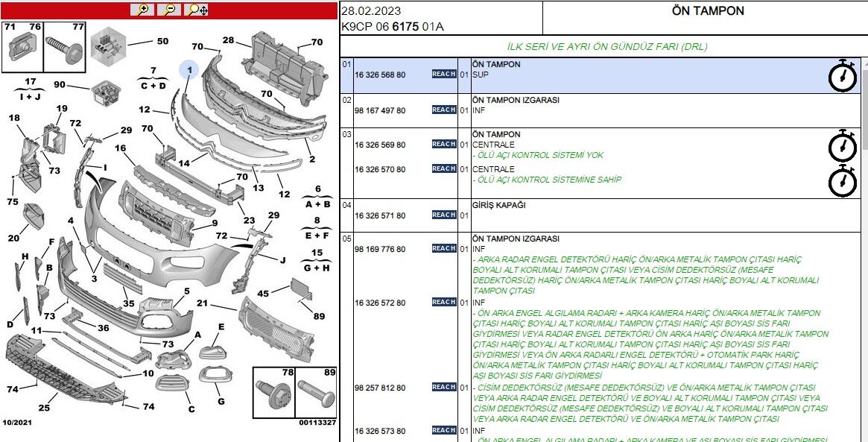Click the zoom-and-pan magnifier icon

click(x=197, y=10)
